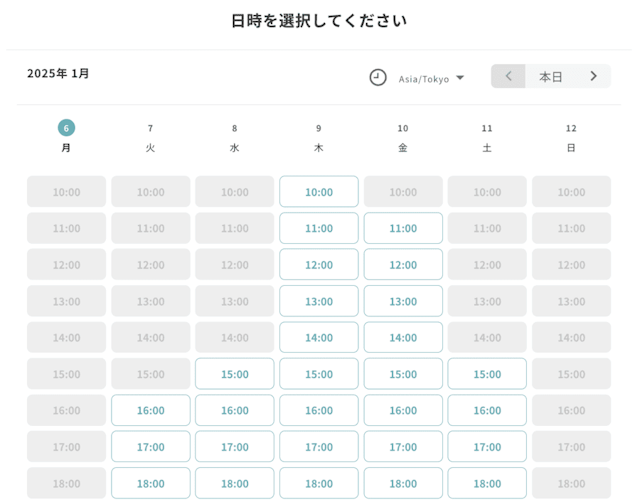Screen dimensions: 640x502
Task: Select Sunday the 12th date header
Action: tap(571, 137)
